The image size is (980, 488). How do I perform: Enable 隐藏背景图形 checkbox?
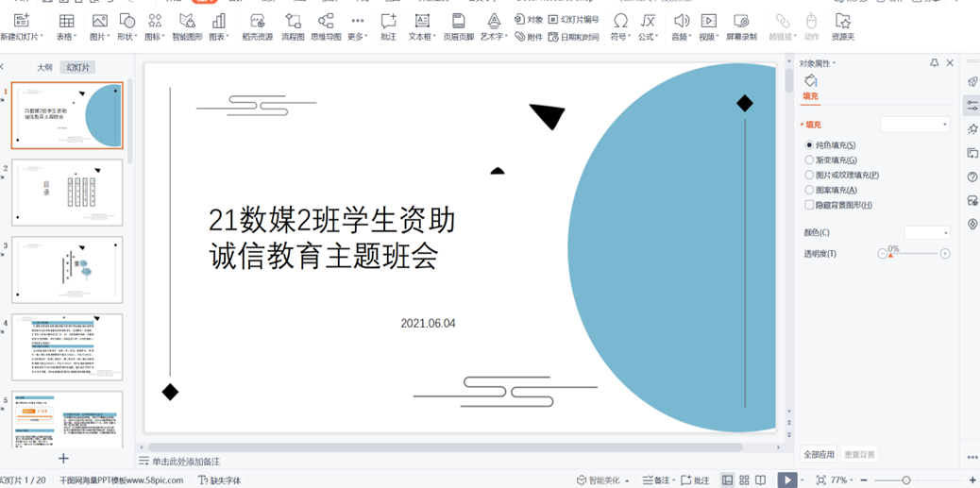810,205
